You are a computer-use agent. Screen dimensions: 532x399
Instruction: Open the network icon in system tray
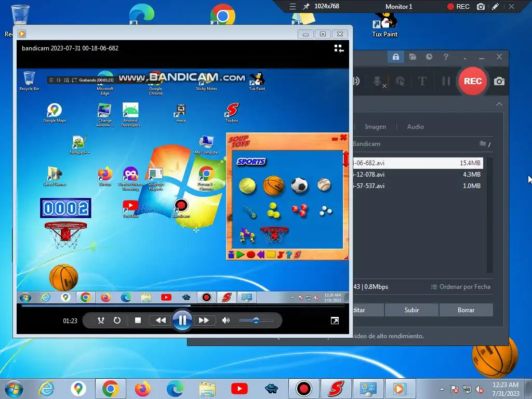[467, 389]
